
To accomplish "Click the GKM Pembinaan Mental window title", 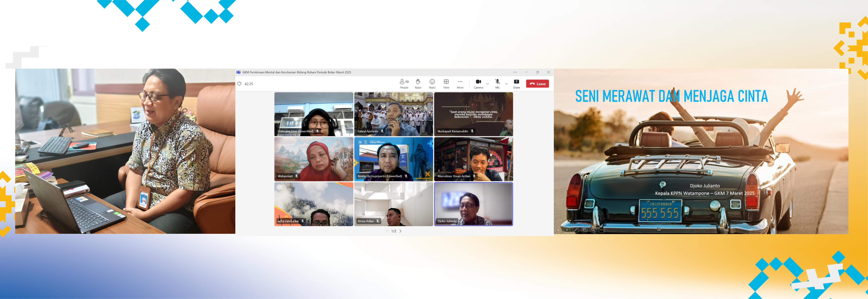I will [x=297, y=72].
